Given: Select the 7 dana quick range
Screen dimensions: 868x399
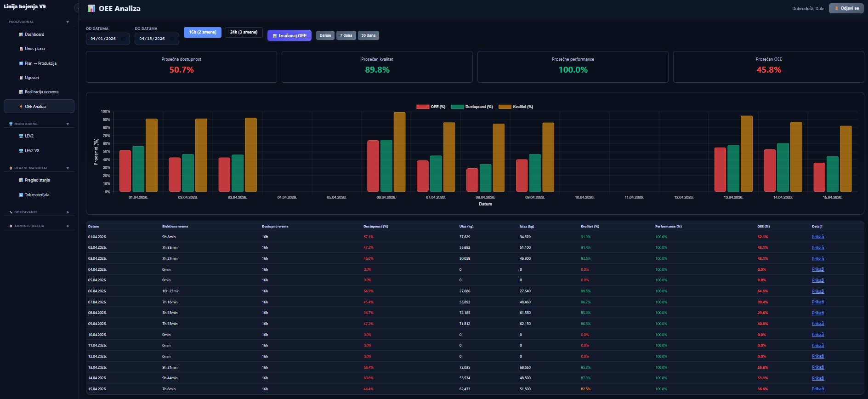Looking at the screenshot, I should tap(346, 35).
